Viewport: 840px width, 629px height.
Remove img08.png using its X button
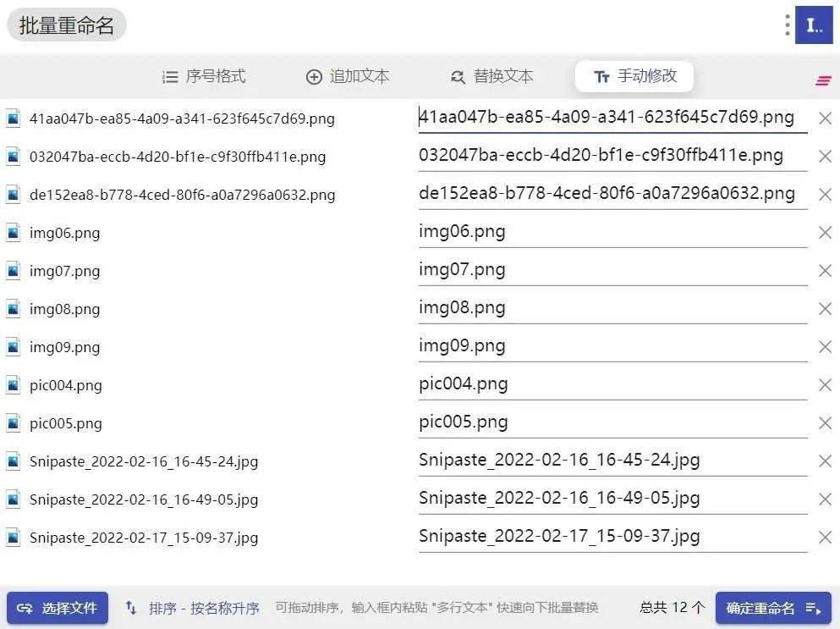click(x=825, y=308)
